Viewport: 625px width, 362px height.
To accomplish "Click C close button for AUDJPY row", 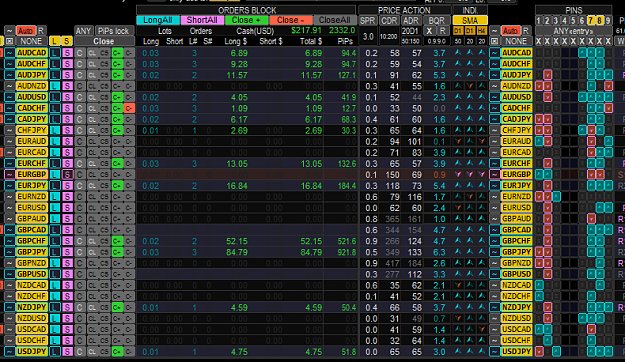I will click(80, 75).
